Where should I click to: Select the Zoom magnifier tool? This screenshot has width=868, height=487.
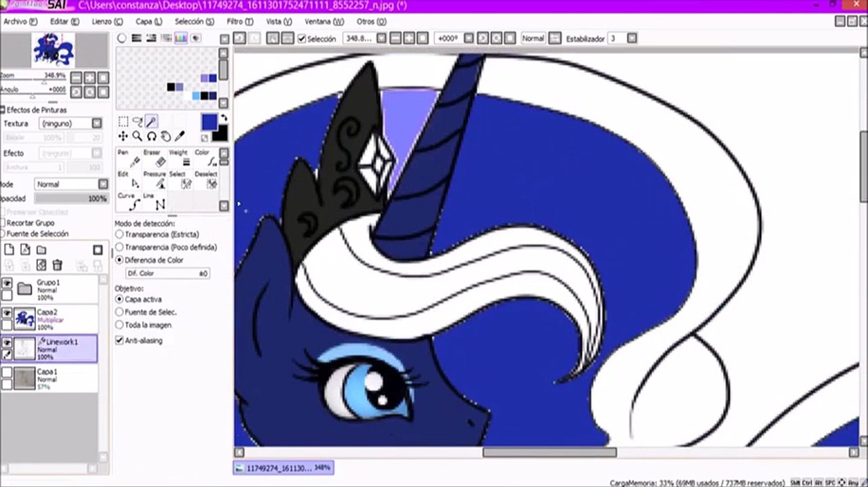pyautogui.click(x=137, y=136)
